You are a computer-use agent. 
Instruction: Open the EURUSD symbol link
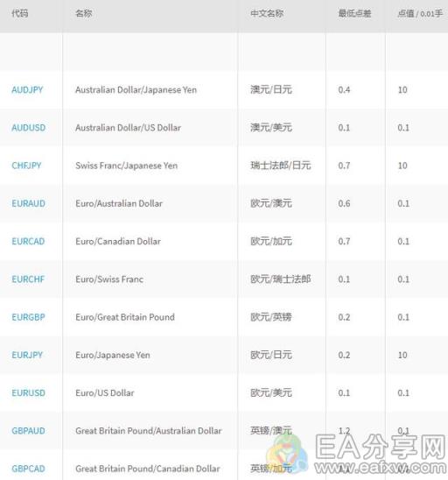(x=29, y=393)
